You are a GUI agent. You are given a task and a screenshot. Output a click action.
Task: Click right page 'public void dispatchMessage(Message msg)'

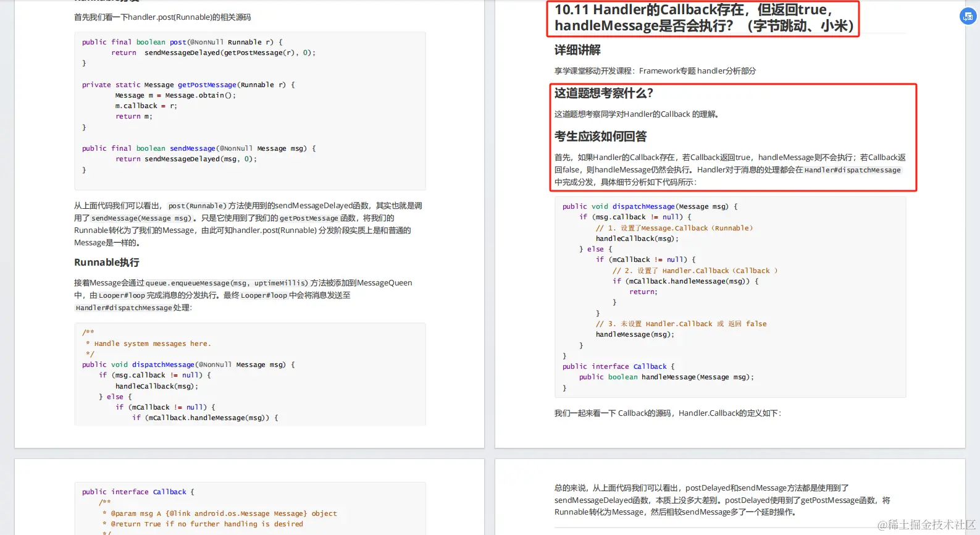(650, 206)
